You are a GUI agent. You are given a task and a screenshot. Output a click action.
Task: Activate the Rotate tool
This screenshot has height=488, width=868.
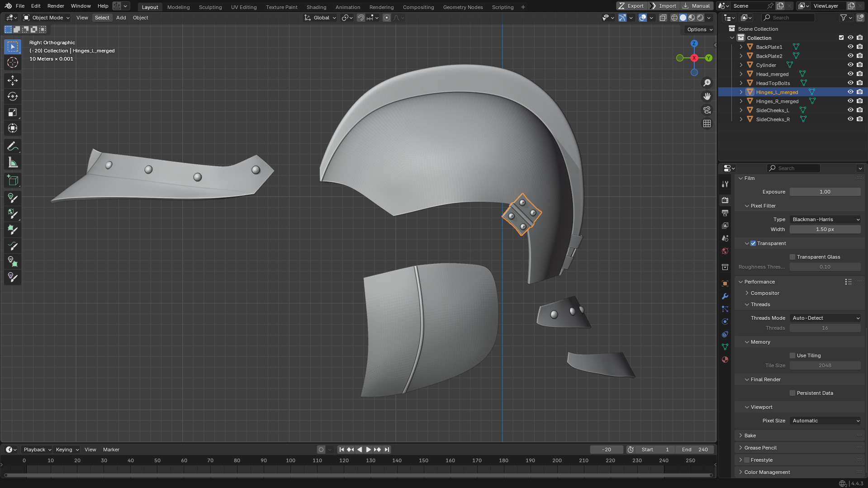[x=13, y=96]
